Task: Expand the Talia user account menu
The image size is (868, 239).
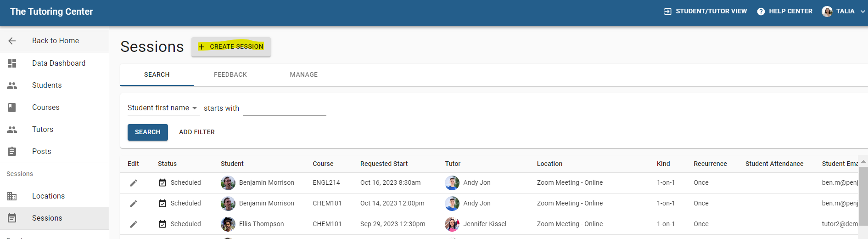Action: coord(862,11)
